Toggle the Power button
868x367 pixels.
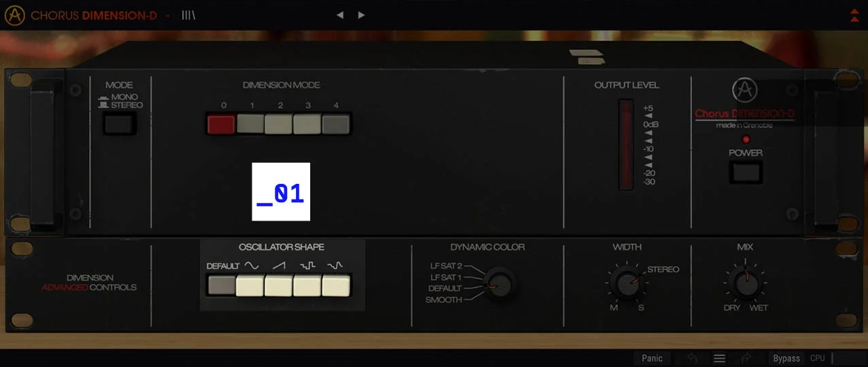[x=746, y=172]
